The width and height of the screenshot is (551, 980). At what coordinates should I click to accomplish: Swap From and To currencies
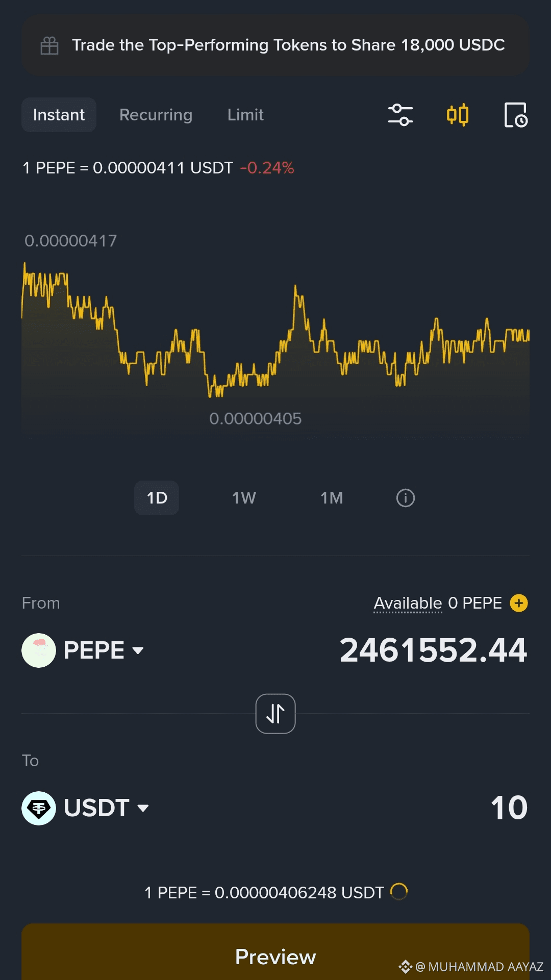(x=275, y=714)
